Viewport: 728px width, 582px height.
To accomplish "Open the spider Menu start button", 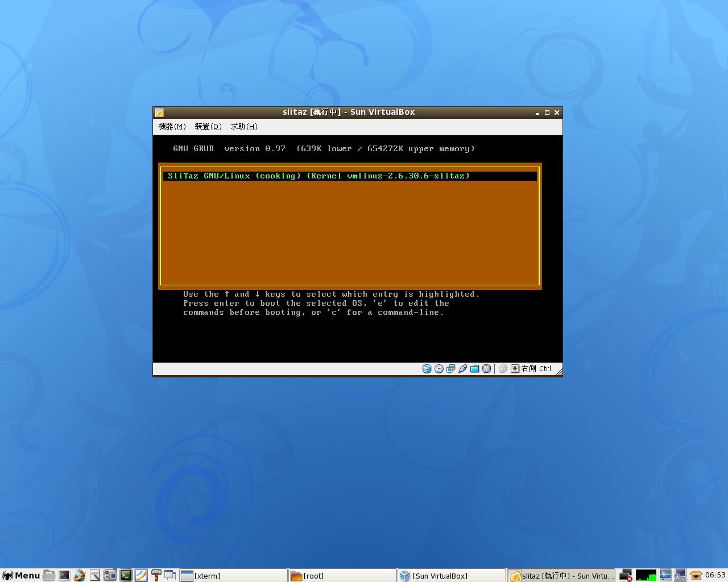I will 20,575.
